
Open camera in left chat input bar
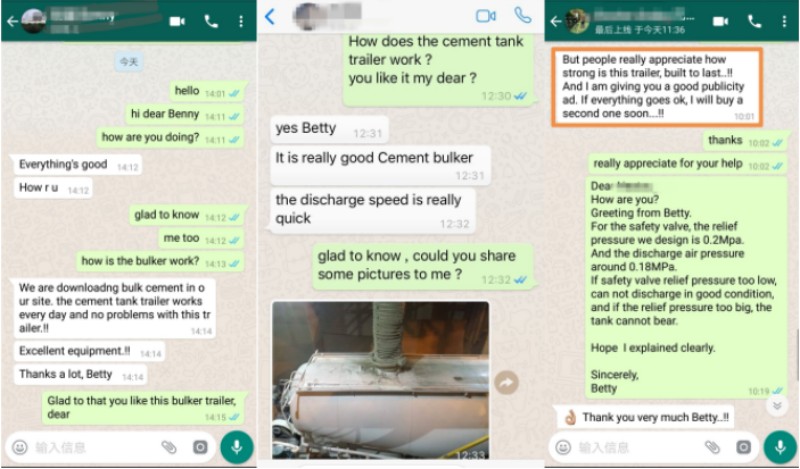pos(200,448)
